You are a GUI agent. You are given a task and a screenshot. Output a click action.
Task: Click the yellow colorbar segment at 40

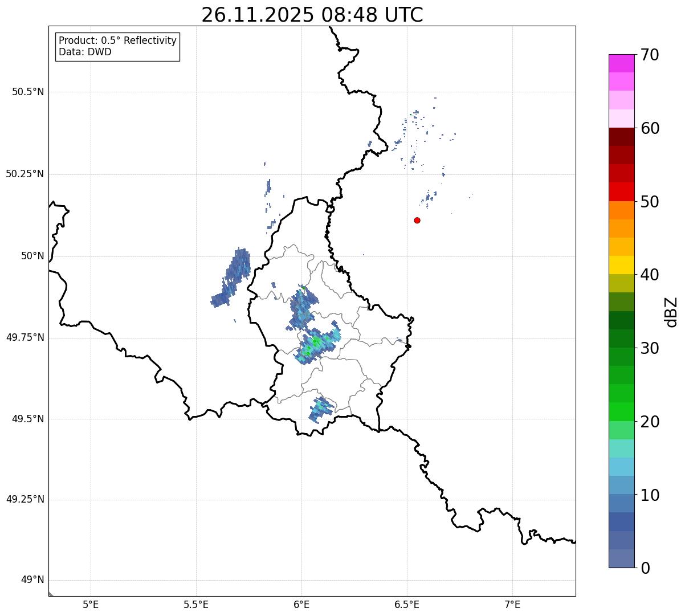click(621, 265)
